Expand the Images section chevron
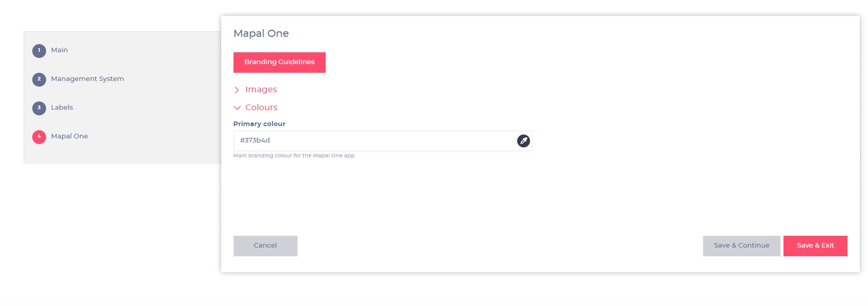Screen dimensions: 868x306 (x=237, y=90)
